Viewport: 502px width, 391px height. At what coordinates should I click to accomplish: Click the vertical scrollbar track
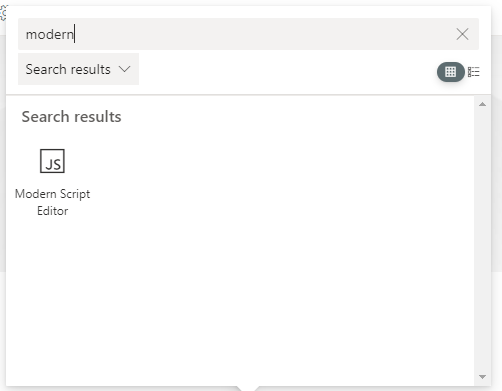482,240
